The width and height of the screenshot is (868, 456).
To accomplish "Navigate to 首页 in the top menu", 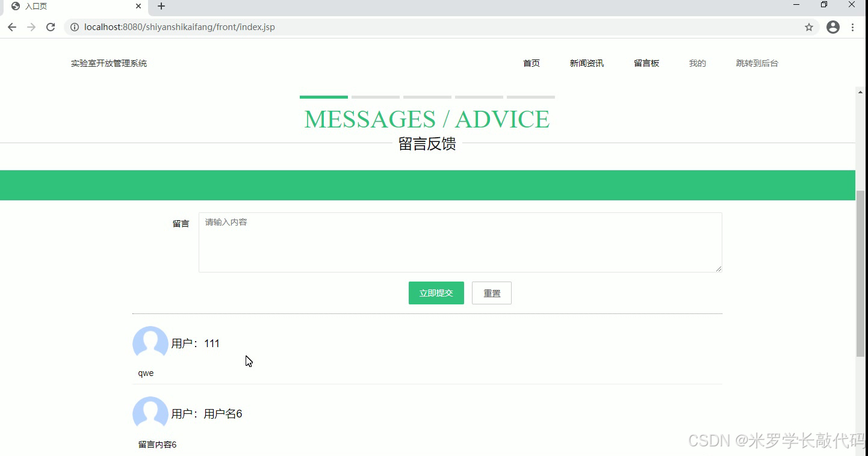I will pos(531,63).
